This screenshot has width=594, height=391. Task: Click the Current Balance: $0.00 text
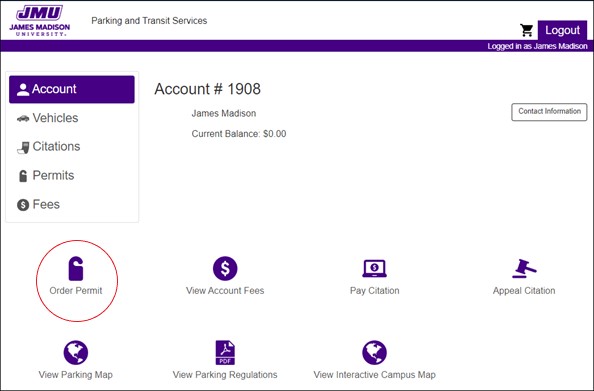tap(239, 134)
